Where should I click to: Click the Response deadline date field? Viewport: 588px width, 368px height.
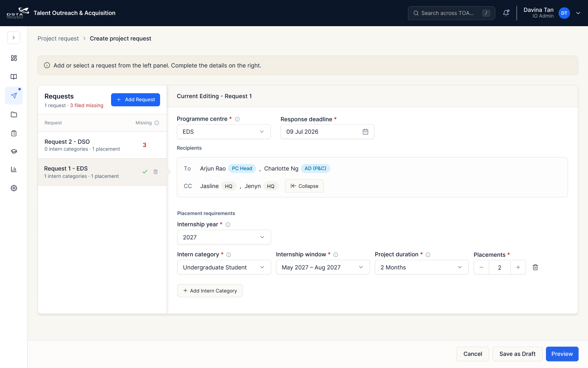point(327,132)
